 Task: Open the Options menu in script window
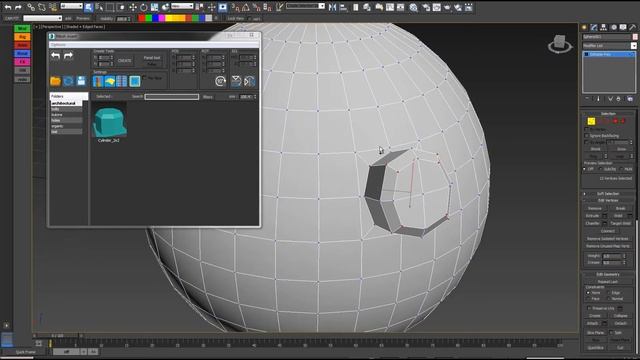coord(58,44)
